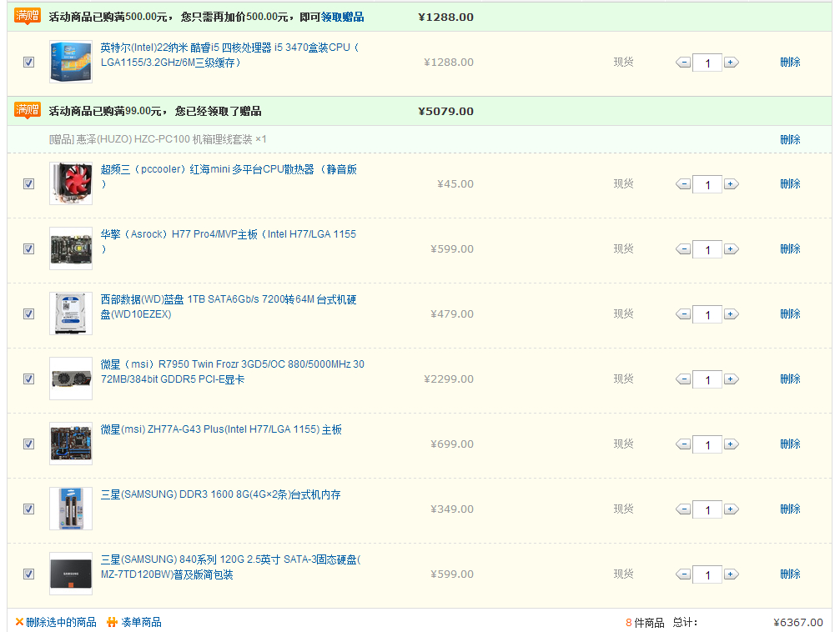Click the 满赠 badge on ¥1288.00 banner
840x632 pixels.
28,16
